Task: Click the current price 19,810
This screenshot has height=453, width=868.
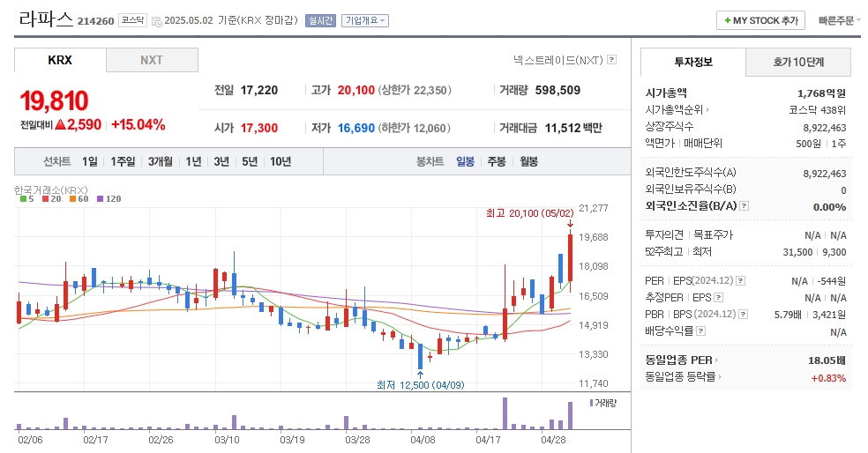Action: tap(55, 100)
